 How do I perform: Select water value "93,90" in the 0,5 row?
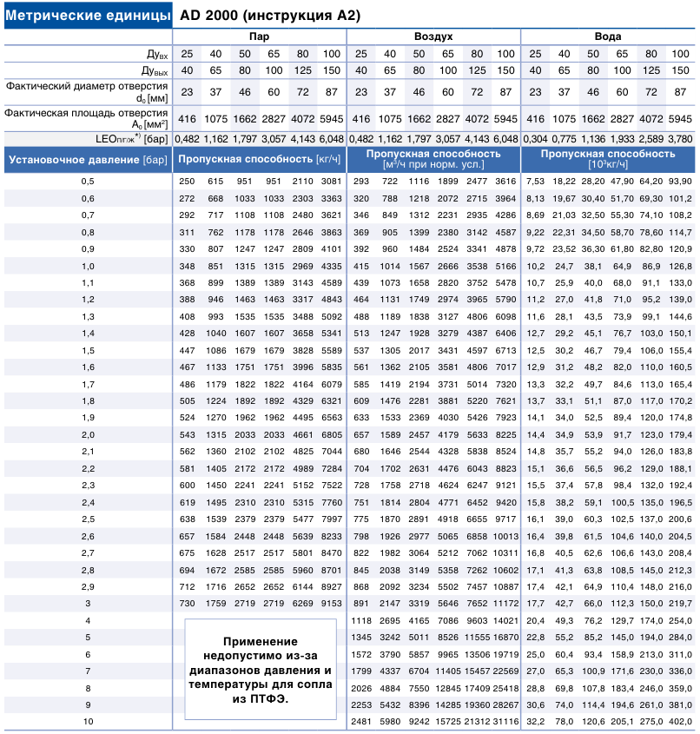[x=680, y=182]
